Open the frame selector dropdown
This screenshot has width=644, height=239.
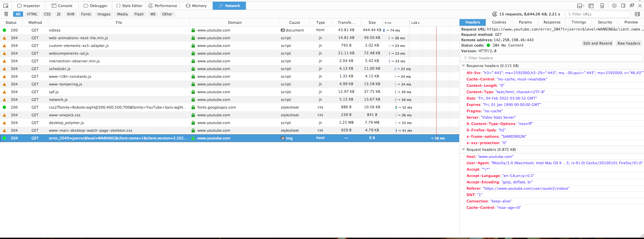581,6
